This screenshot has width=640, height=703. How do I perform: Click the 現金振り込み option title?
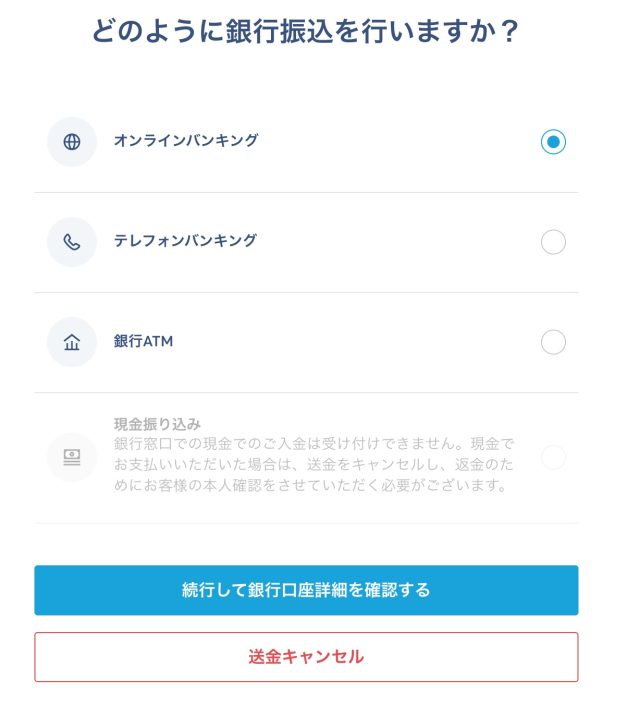158,423
